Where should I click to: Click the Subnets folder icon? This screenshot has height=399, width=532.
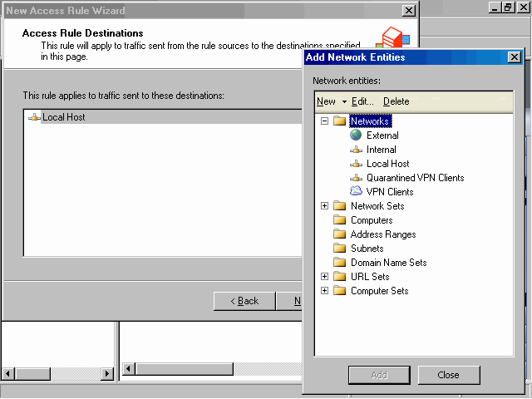pos(339,249)
